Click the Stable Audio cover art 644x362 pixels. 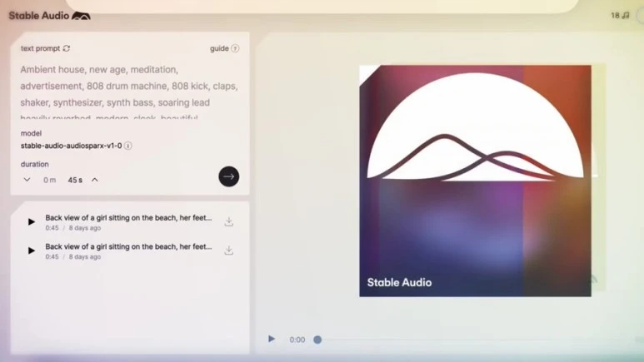click(x=475, y=181)
